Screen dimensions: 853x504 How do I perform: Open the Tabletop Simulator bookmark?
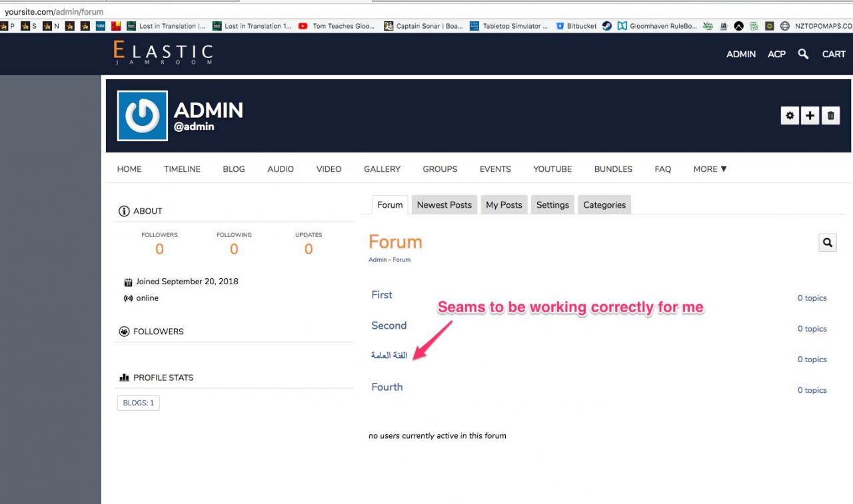(508, 26)
